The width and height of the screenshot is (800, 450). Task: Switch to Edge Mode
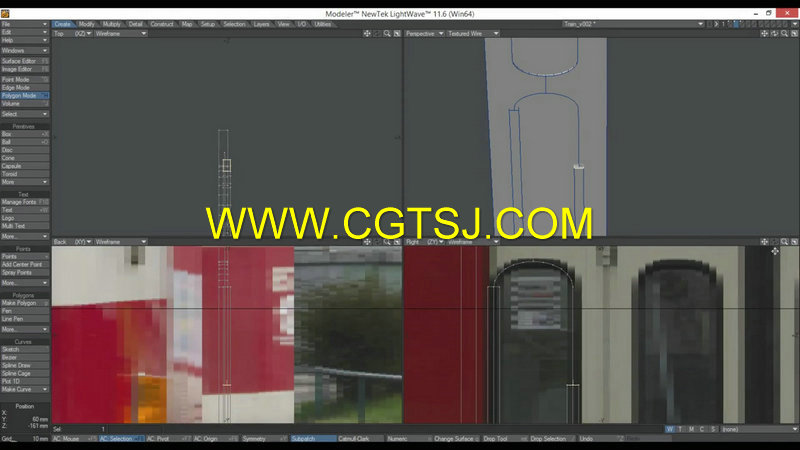[x=24, y=88]
